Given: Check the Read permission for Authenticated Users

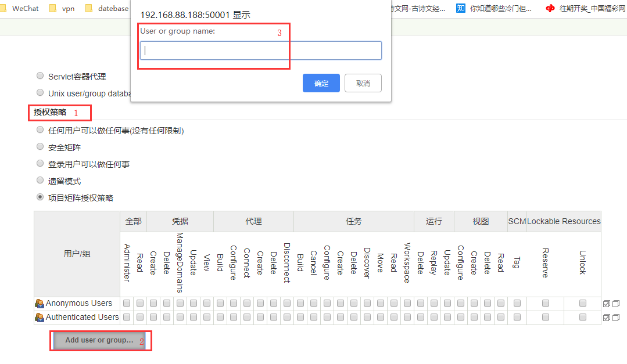Looking at the screenshot, I should coord(139,317).
